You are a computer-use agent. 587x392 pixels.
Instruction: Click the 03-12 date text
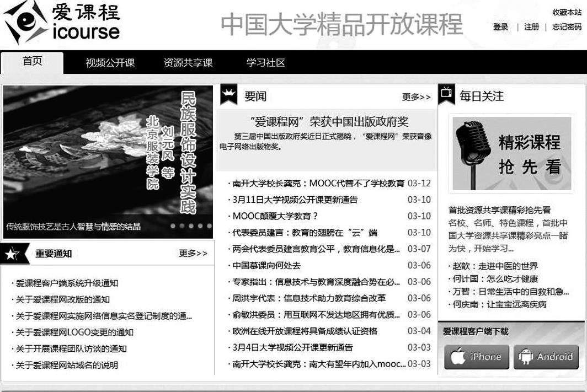(x=419, y=183)
